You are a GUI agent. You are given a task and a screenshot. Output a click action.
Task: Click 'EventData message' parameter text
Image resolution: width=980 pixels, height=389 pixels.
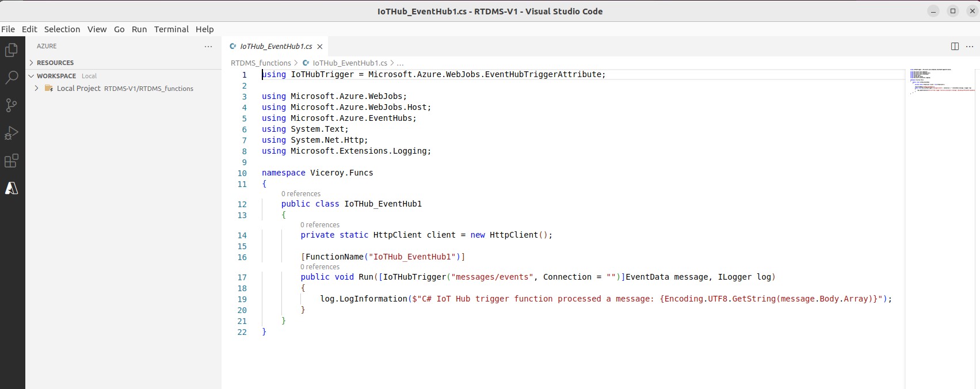click(667, 277)
